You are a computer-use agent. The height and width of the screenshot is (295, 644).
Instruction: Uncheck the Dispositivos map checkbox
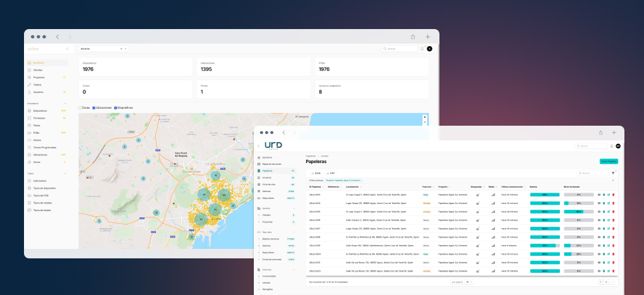click(116, 107)
